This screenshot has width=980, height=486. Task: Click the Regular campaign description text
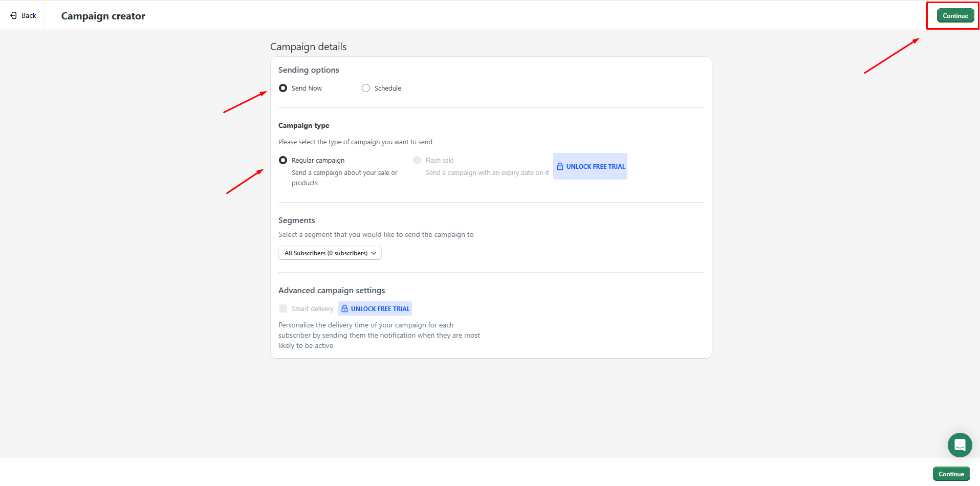coord(344,178)
